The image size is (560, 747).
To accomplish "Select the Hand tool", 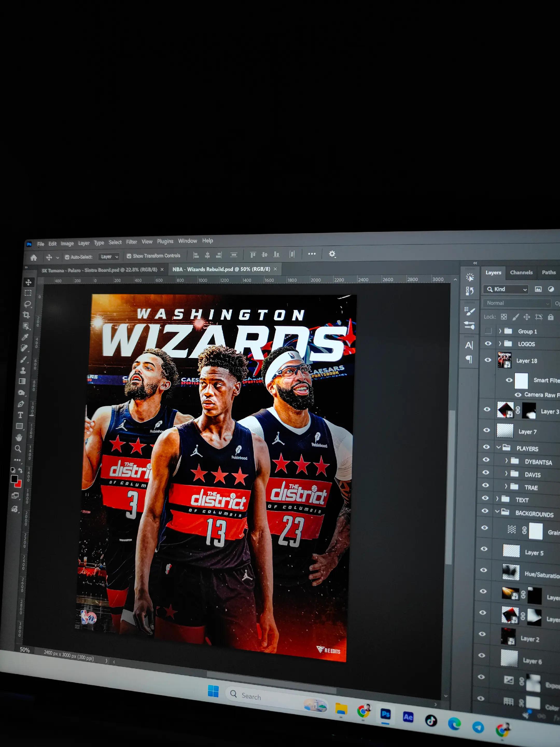I will coord(19,437).
